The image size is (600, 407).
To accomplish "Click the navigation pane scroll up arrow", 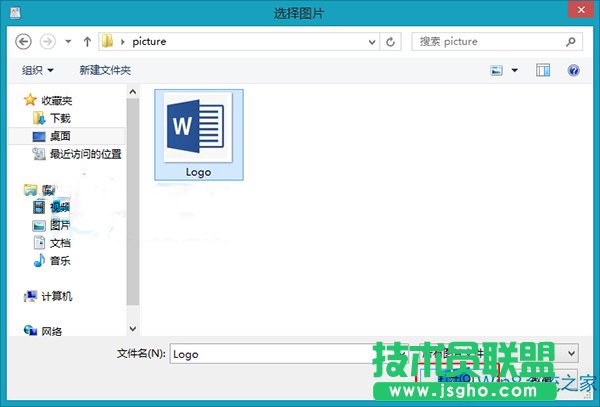I will coord(133,92).
